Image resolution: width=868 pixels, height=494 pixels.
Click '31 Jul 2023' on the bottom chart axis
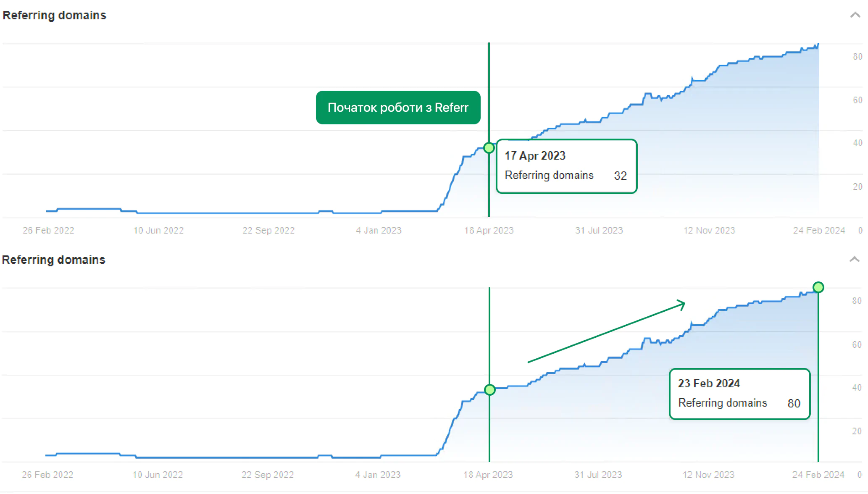(598, 475)
